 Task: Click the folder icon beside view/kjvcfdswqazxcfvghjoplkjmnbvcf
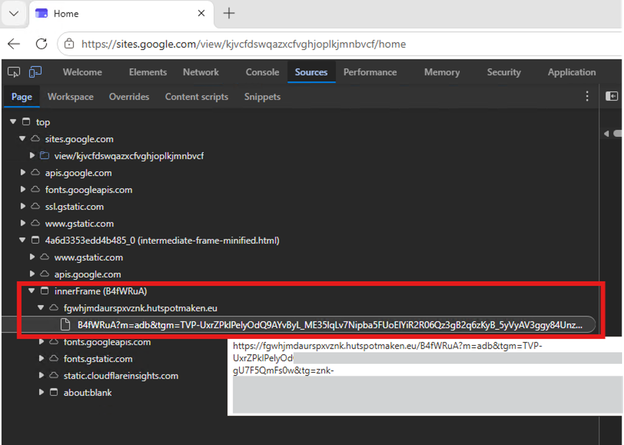[x=45, y=155]
